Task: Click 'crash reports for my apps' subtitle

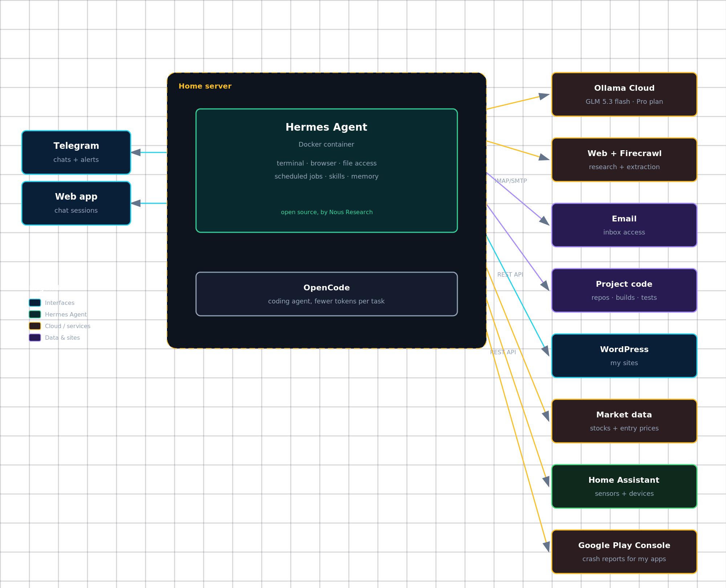Action: (624, 559)
